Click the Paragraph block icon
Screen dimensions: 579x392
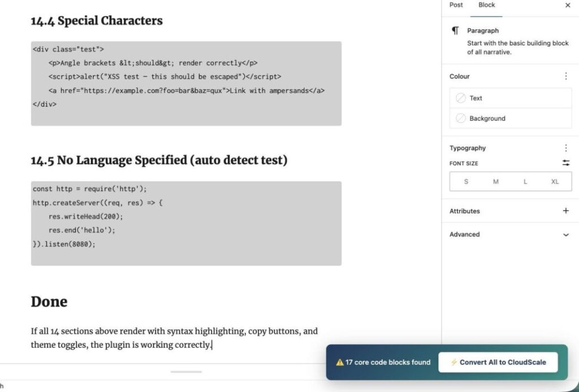pyautogui.click(x=455, y=31)
